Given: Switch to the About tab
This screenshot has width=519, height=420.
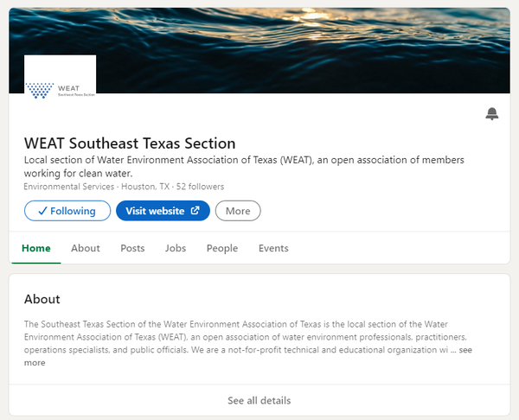Looking at the screenshot, I should (x=86, y=248).
